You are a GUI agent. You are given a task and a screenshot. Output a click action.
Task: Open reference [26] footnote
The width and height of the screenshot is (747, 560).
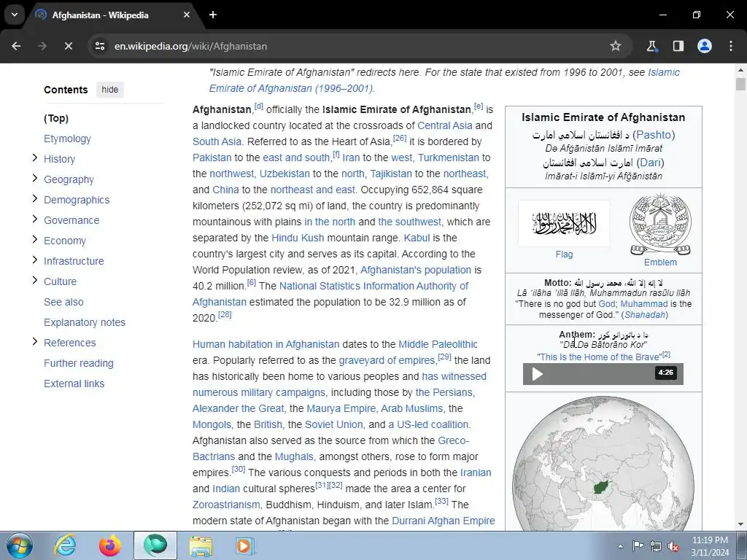(400, 138)
